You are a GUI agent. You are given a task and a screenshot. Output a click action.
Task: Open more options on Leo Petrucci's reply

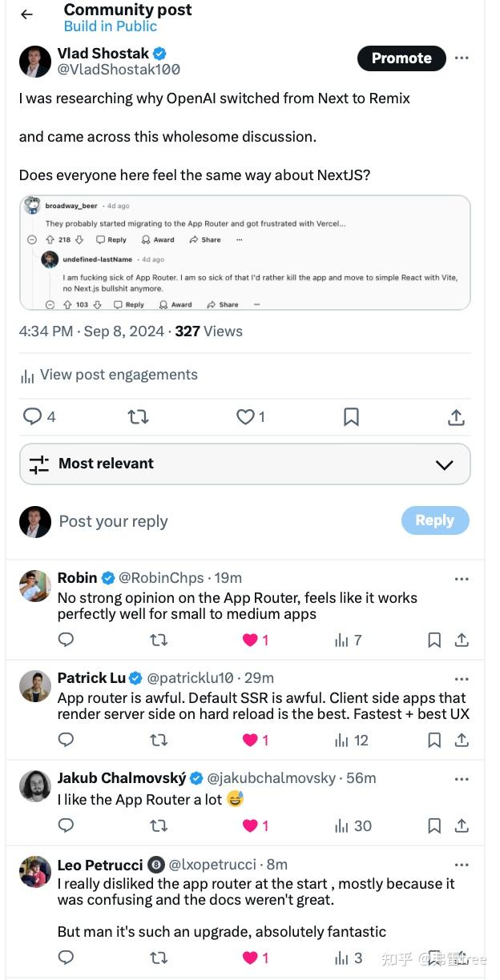[x=462, y=865]
